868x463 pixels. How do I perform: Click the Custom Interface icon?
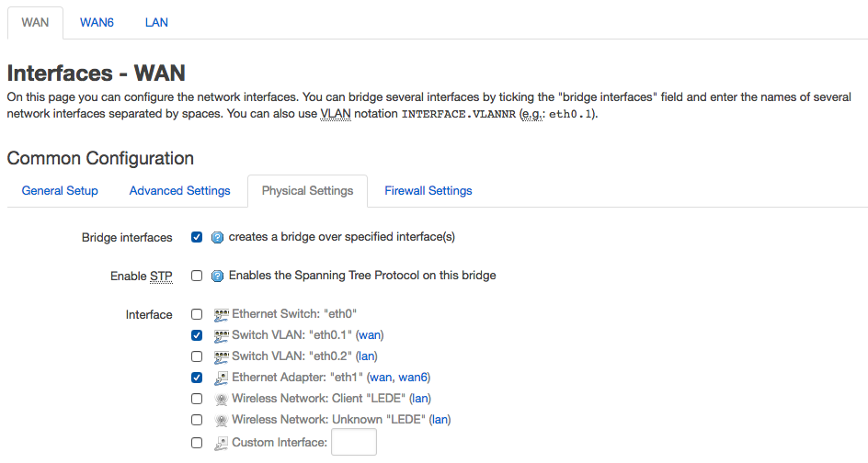pos(222,443)
